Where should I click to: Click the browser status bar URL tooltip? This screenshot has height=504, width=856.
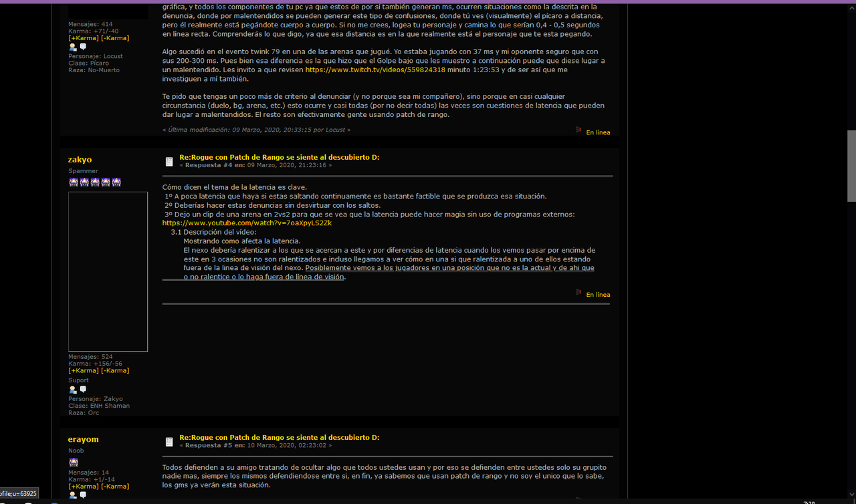pyautogui.click(x=19, y=494)
